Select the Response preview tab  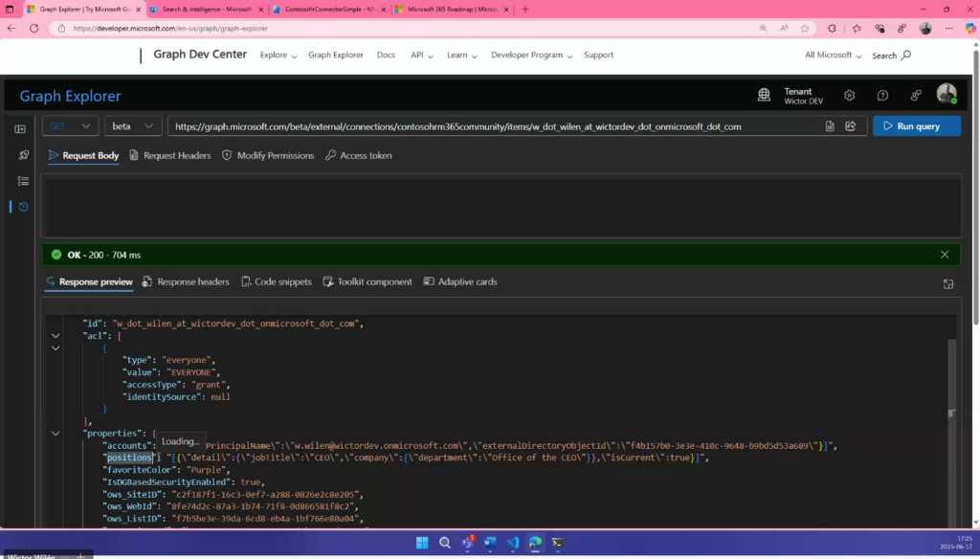point(89,282)
